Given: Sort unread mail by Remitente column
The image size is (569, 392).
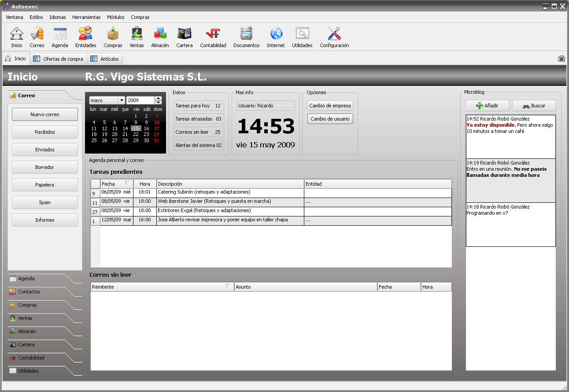Looking at the screenshot, I should (x=163, y=287).
